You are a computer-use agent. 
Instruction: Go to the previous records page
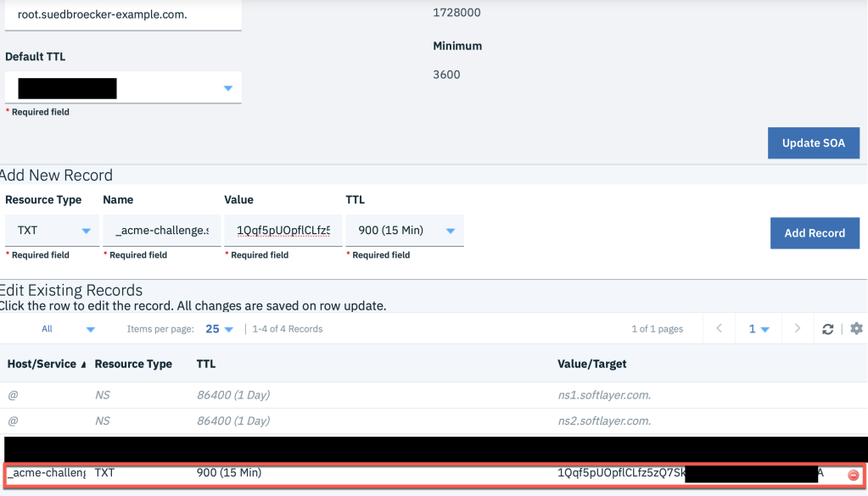tap(719, 329)
